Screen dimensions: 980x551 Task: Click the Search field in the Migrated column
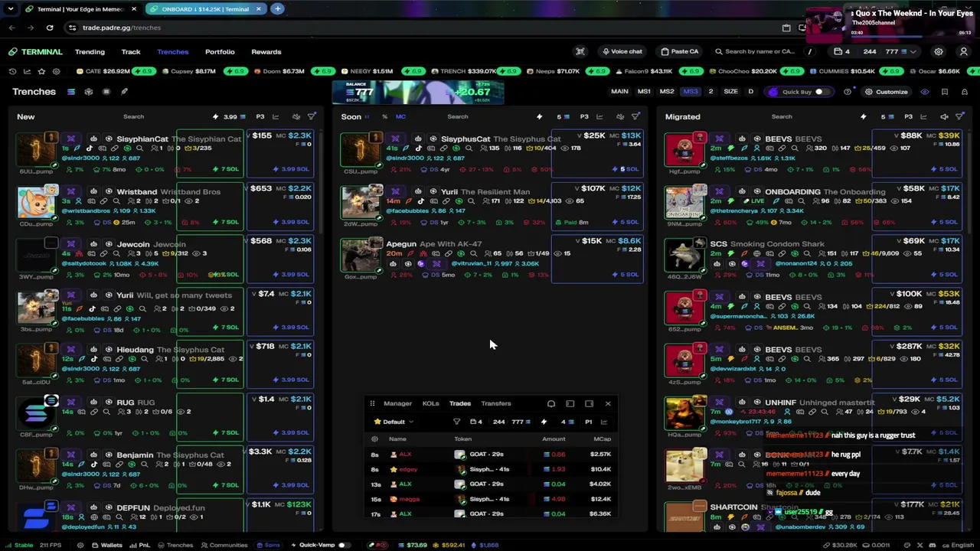(x=782, y=117)
